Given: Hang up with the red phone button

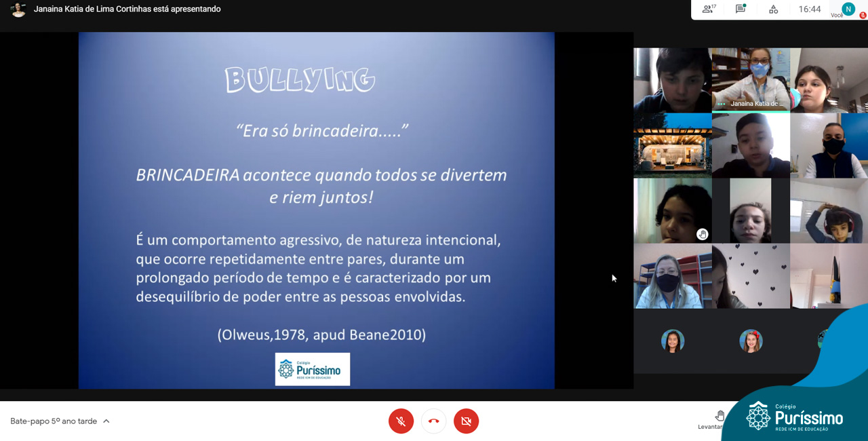Looking at the screenshot, I should pyautogui.click(x=434, y=421).
